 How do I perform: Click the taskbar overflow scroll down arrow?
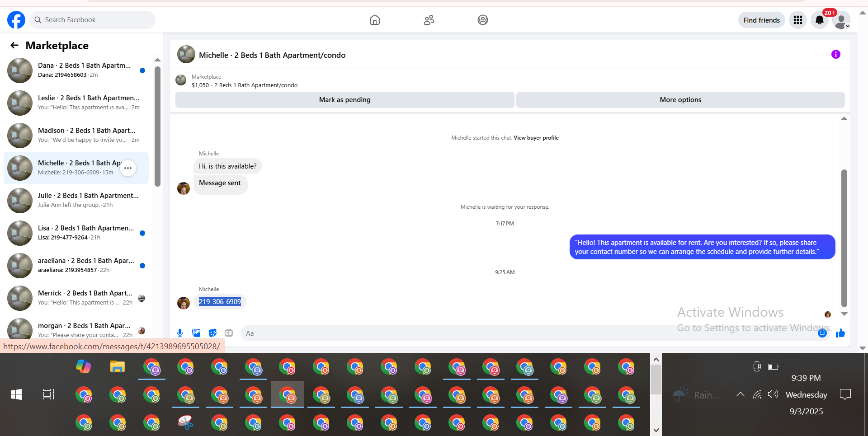tap(656, 430)
